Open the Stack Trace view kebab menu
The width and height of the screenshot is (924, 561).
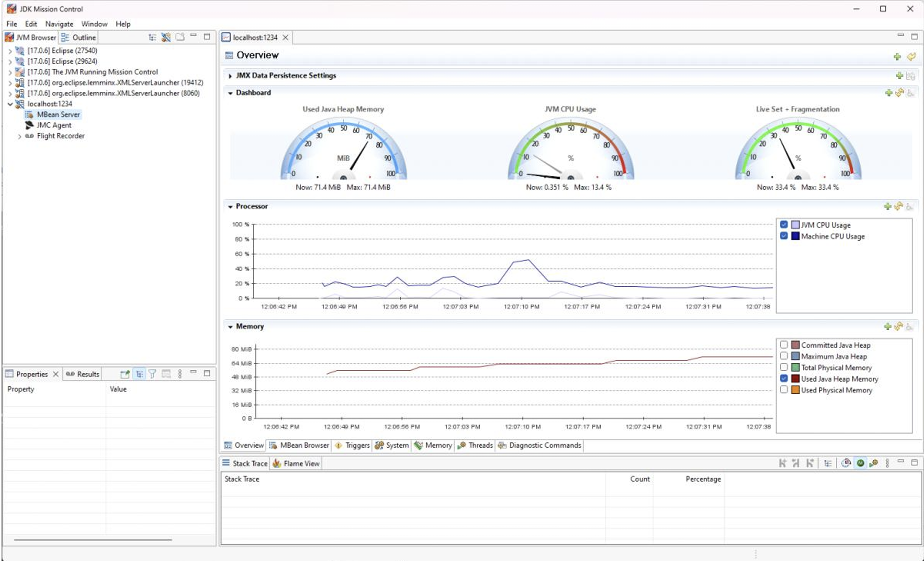887,463
